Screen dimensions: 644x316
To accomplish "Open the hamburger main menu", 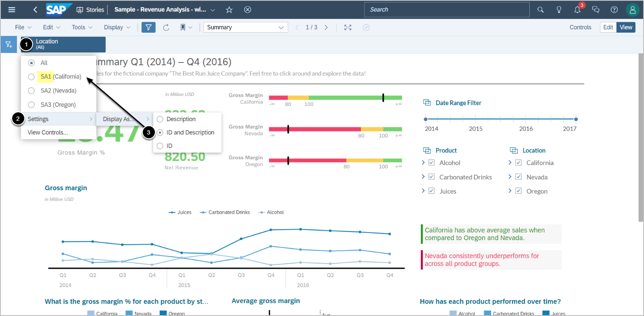I will pos(12,10).
